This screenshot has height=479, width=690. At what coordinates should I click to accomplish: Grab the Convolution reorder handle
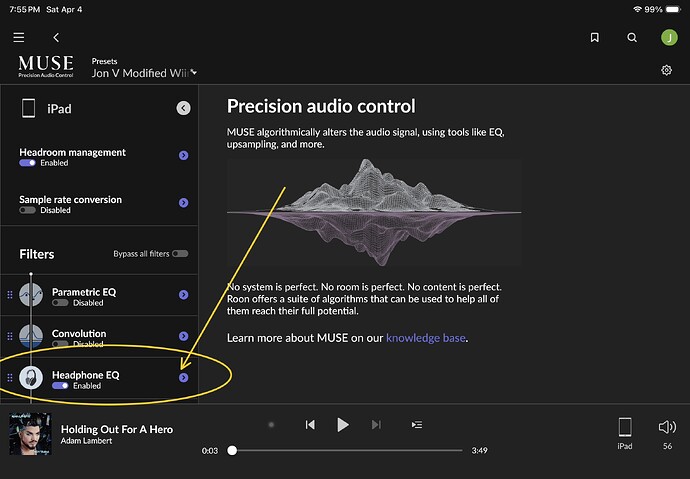click(x=10, y=336)
